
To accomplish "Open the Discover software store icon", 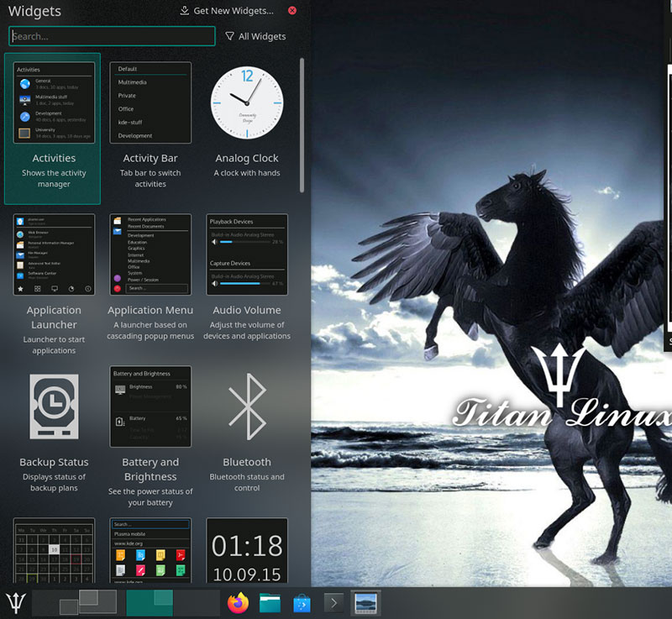I will pyautogui.click(x=302, y=603).
